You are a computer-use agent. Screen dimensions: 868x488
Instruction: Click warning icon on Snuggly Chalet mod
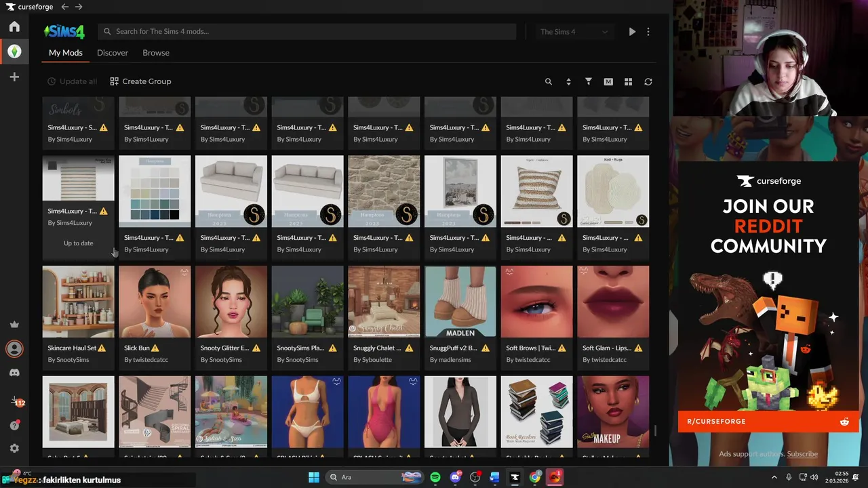point(409,348)
